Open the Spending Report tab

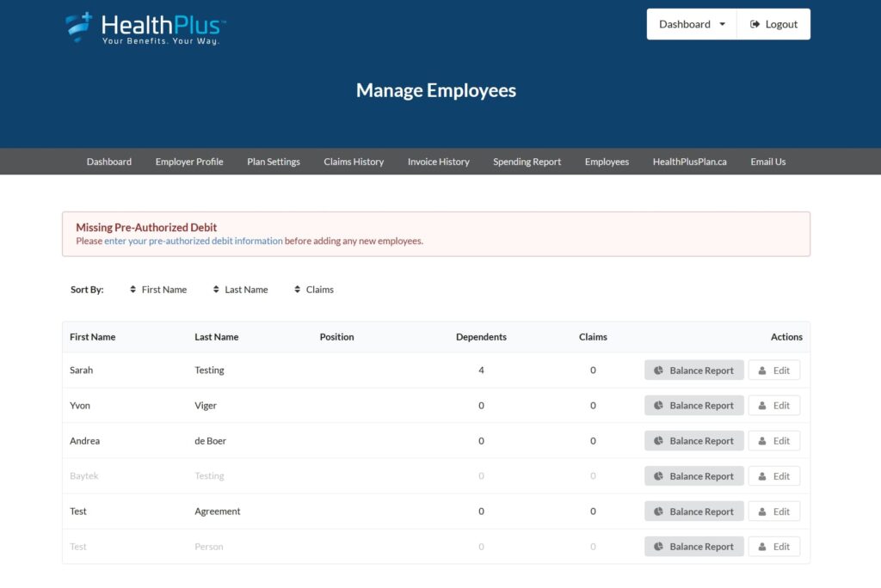(x=527, y=162)
